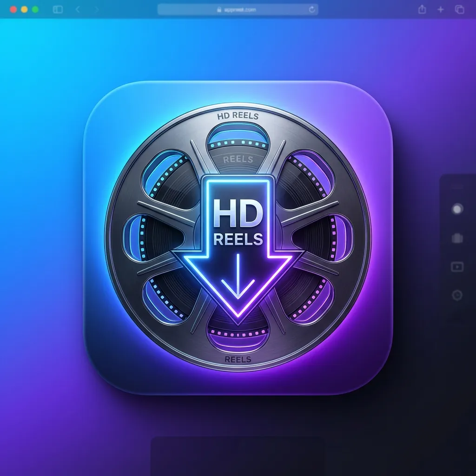Open the Share menu icon
This screenshot has height=476, width=476.
[422, 9]
